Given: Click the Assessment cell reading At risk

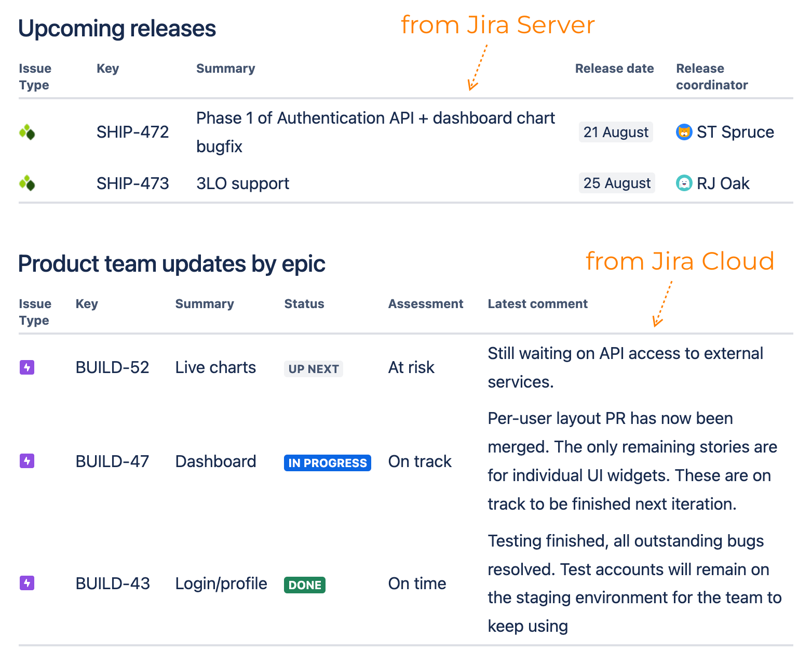Looking at the screenshot, I should (411, 367).
